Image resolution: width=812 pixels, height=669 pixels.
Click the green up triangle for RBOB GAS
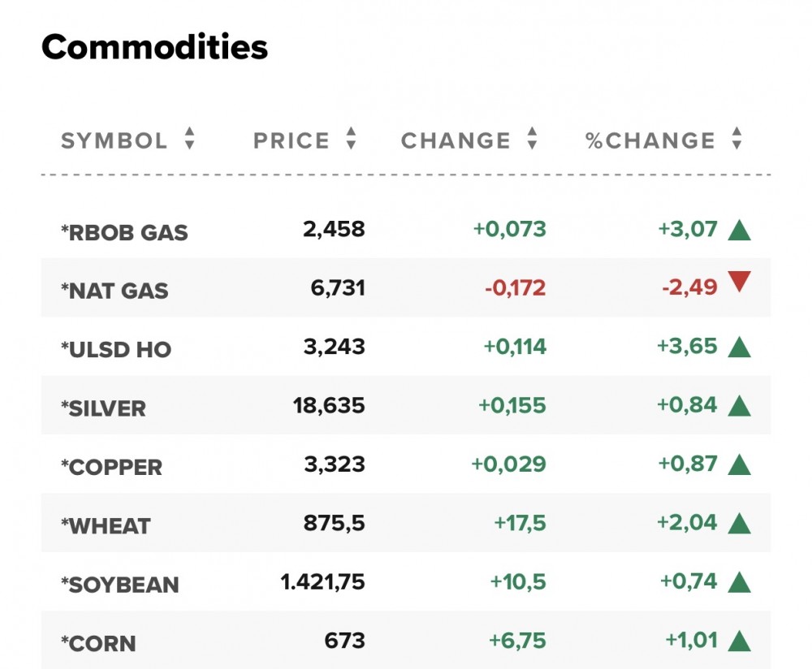pyautogui.click(x=739, y=231)
